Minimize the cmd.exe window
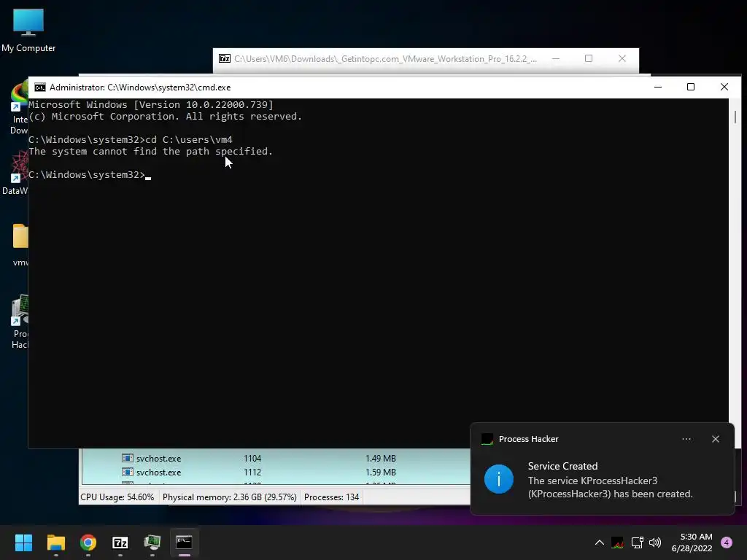This screenshot has width=747, height=560. point(658,87)
